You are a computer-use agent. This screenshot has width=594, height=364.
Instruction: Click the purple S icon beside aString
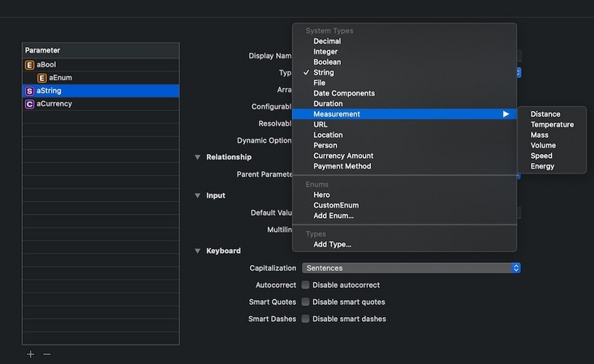(x=29, y=91)
